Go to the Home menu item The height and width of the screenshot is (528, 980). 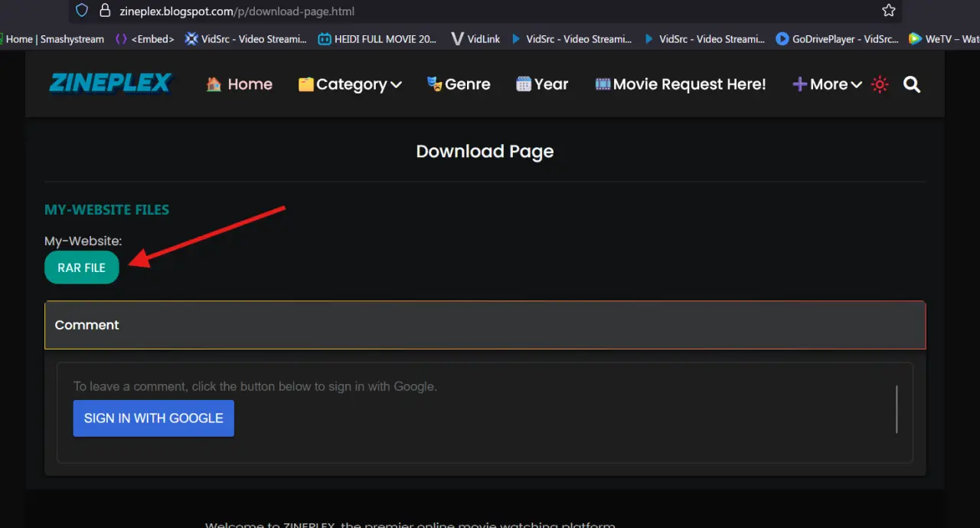(240, 84)
